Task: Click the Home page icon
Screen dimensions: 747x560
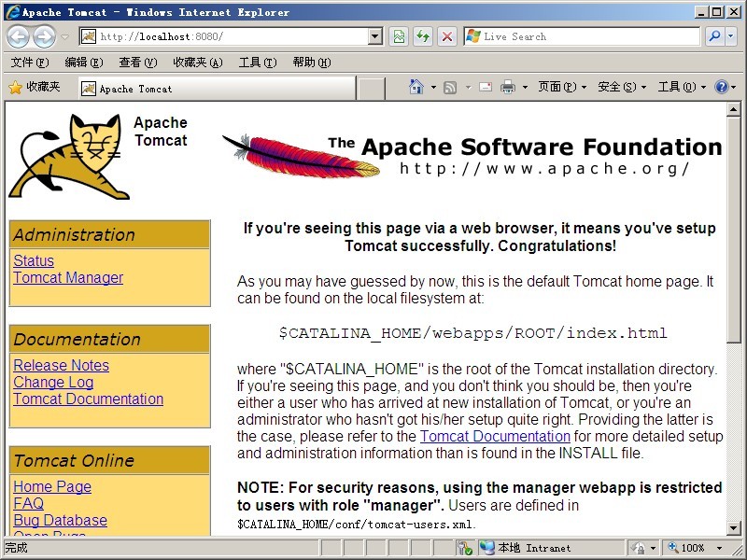Action: click(x=416, y=87)
